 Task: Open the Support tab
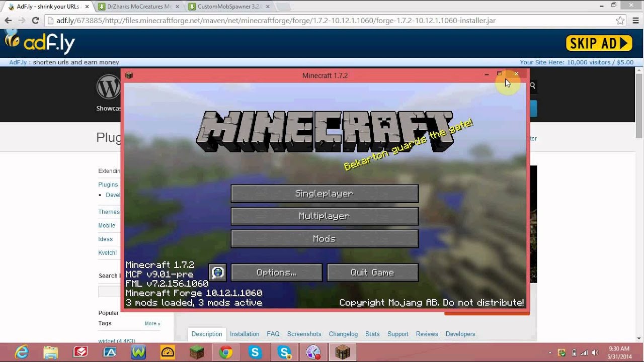398,334
